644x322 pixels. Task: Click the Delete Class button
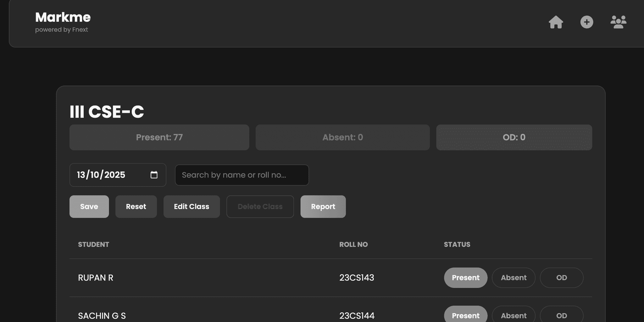[260, 207]
